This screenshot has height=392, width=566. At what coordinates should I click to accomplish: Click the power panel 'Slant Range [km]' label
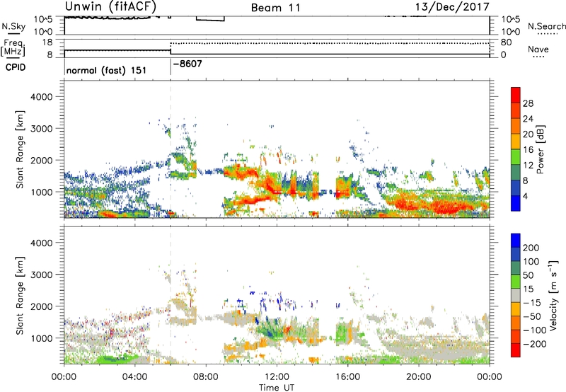tap(20, 149)
